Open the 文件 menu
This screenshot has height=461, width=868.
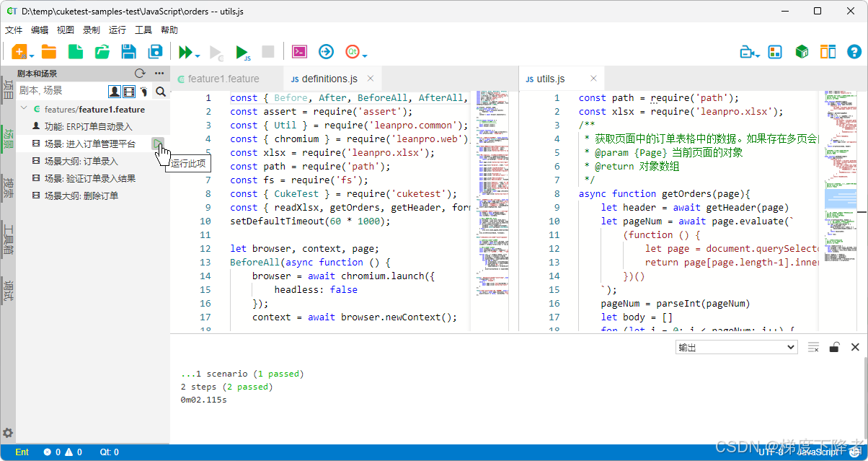[14, 30]
